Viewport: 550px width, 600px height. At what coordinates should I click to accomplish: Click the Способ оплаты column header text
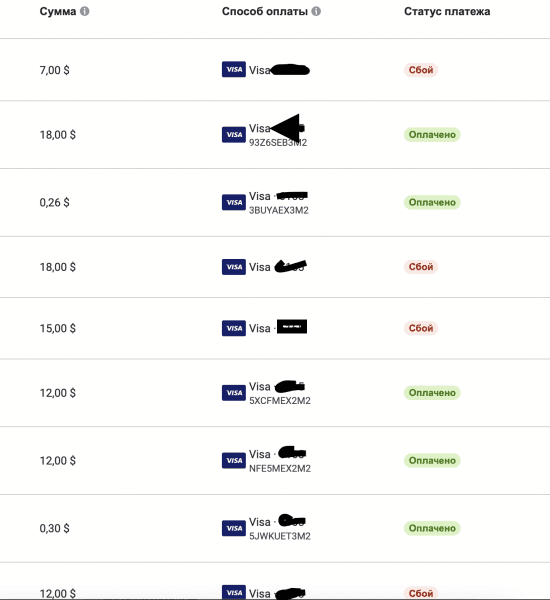pos(265,11)
